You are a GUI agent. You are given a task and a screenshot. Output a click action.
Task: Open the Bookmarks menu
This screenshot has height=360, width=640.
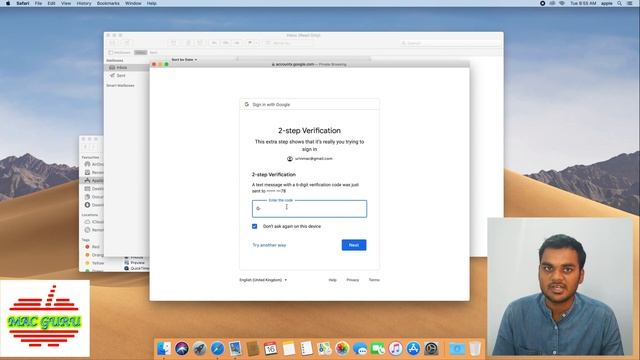pos(108,3)
